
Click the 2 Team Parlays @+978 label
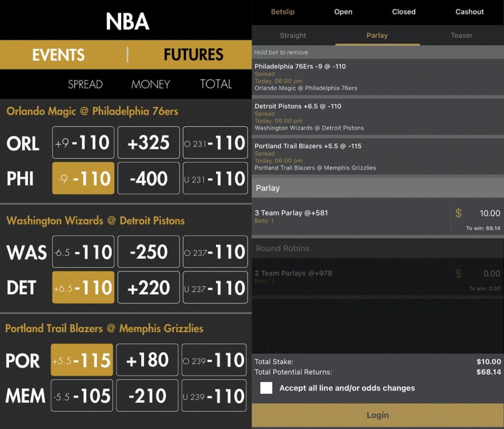[x=293, y=273]
